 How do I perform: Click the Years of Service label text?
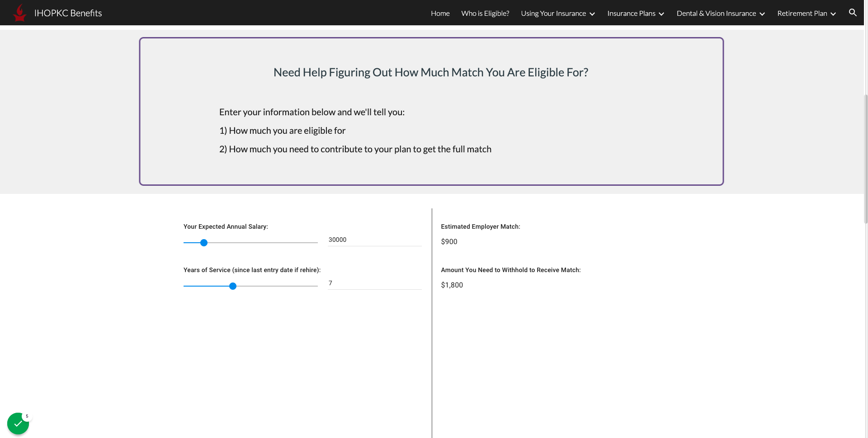[x=252, y=270]
